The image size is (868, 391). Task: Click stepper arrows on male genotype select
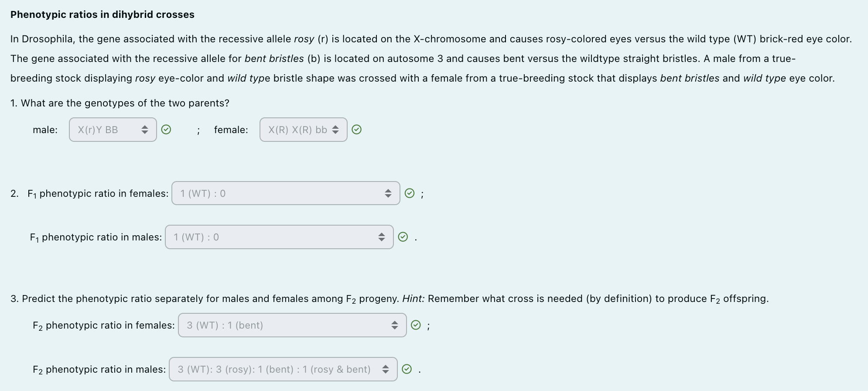(145, 130)
